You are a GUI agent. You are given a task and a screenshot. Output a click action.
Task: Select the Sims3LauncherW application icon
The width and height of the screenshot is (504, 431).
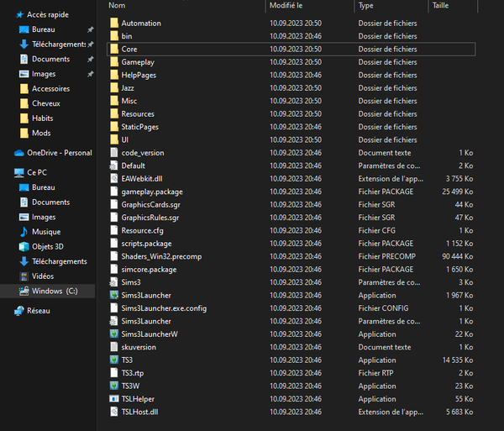[114, 334]
